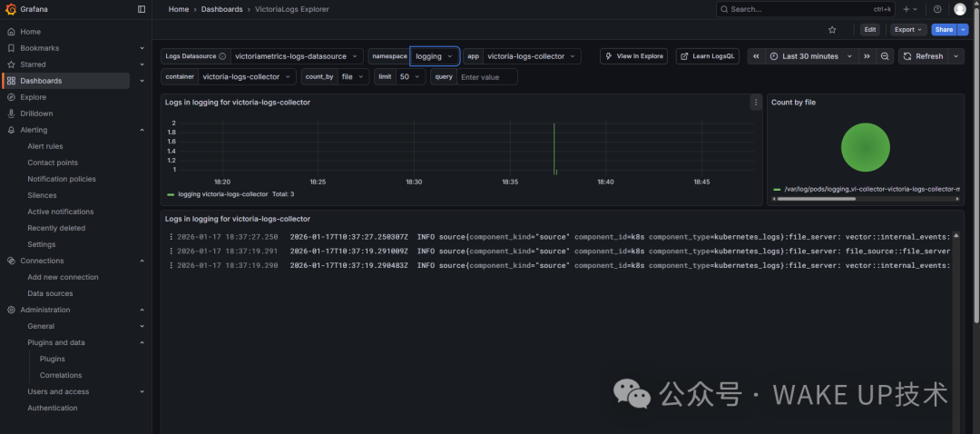Open Authentication page

point(53,408)
